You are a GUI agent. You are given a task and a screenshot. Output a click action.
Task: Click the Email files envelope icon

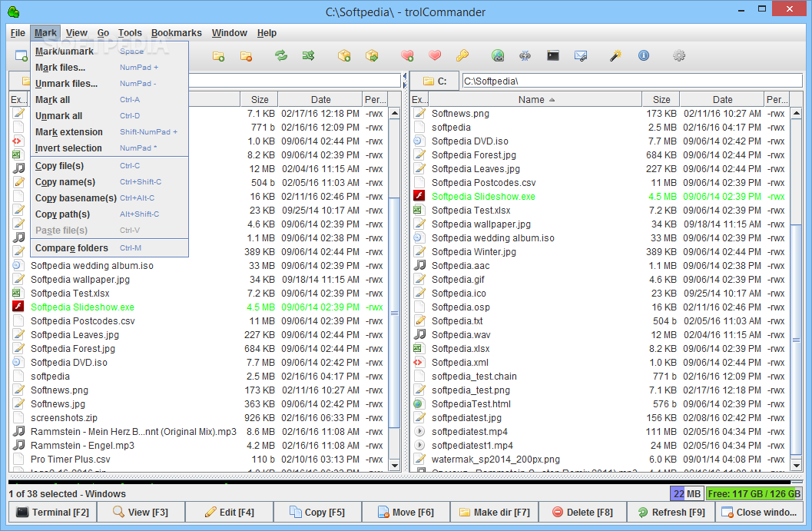click(x=581, y=55)
